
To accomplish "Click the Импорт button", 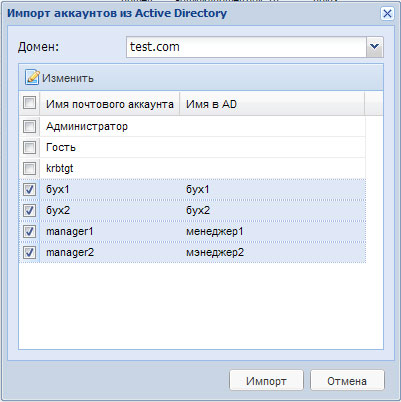I will 266,381.
